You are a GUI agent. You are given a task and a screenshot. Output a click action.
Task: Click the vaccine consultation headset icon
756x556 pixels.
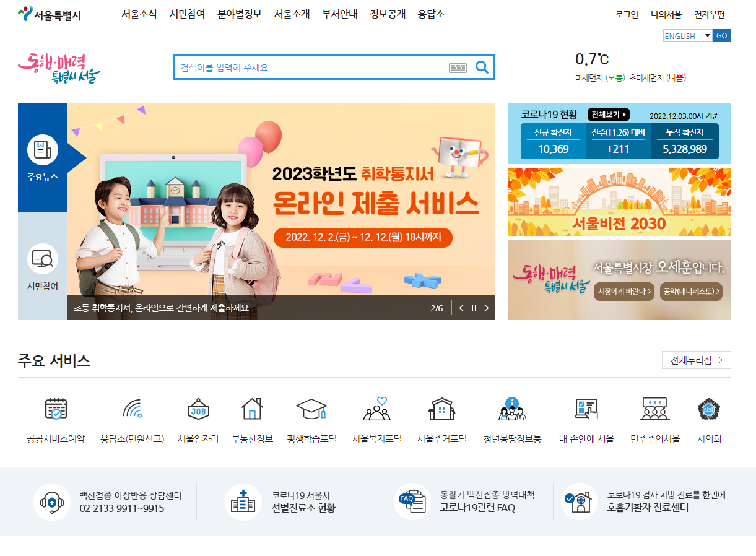(x=52, y=502)
